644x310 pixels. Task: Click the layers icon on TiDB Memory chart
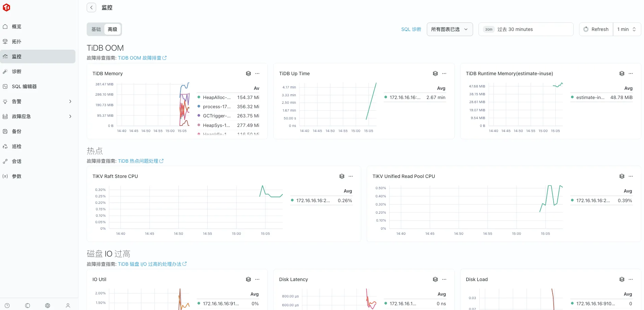tap(248, 74)
